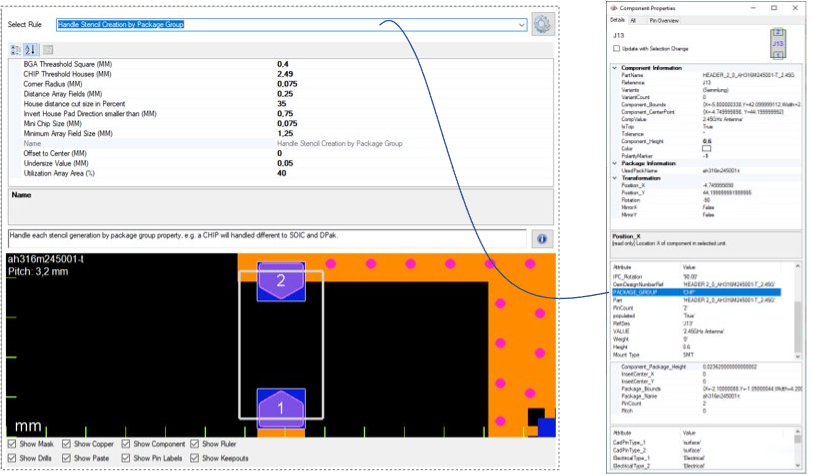Screen dimensions: 813x476
Task: Collapse the Package Information section
Action: coord(615,163)
